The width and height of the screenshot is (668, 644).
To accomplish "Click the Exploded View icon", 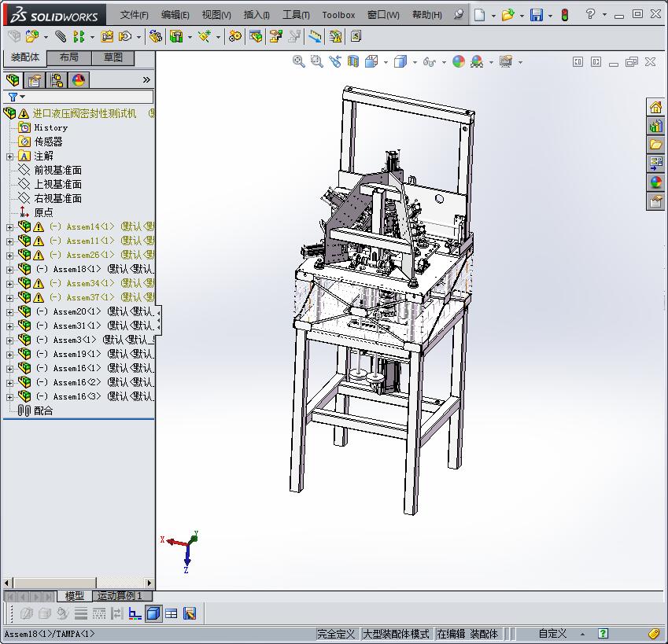I will coord(275,37).
